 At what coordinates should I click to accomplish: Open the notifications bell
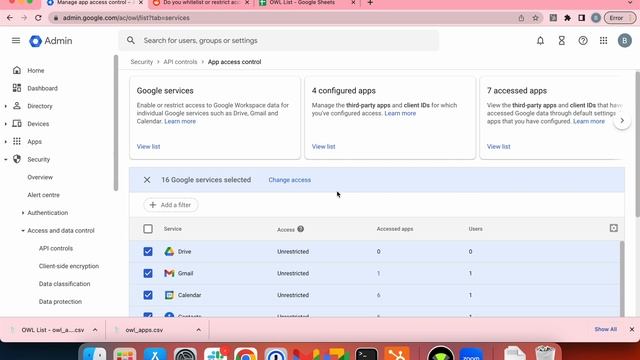pyautogui.click(x=540, y=40)
